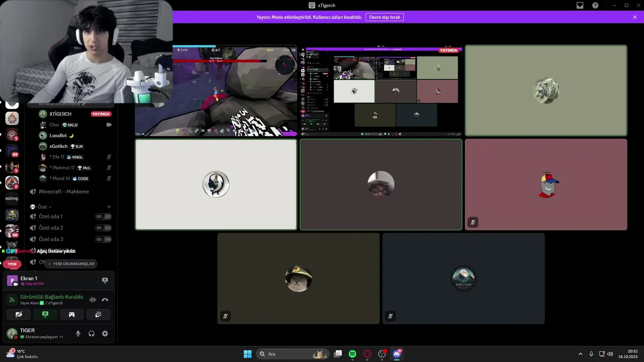
Task: Select XTIGERCH in the voice member list
Action: pyautogui.click(x=75, y=114)
